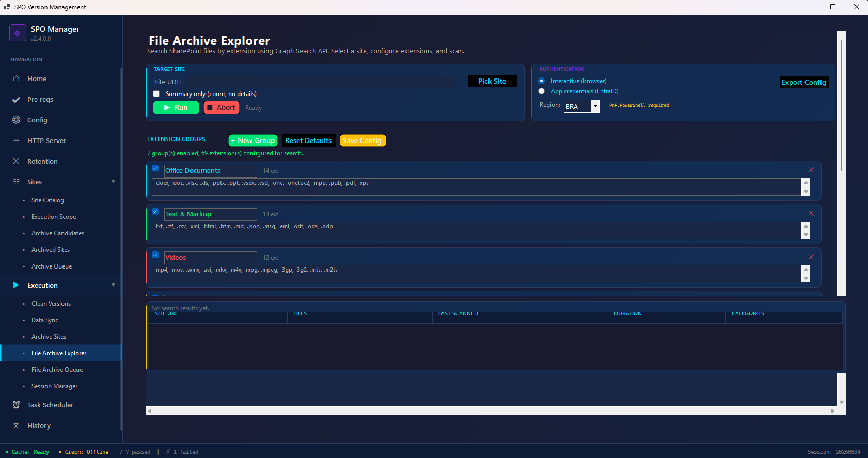Click the Videos group name field
The image size is (868, 458).
pos(210,258)
